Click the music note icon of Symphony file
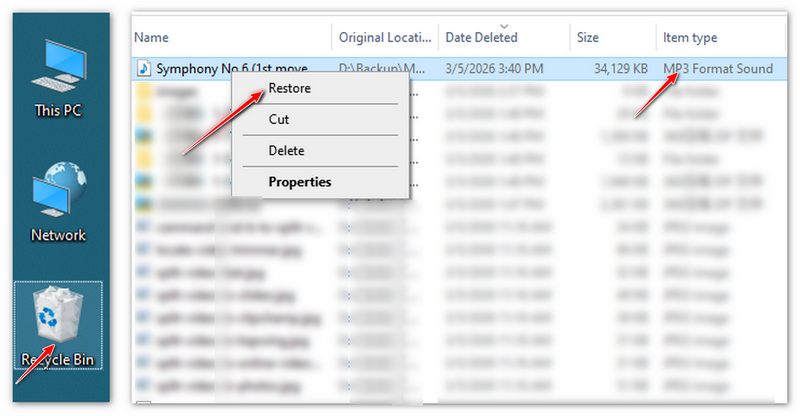 144,68
